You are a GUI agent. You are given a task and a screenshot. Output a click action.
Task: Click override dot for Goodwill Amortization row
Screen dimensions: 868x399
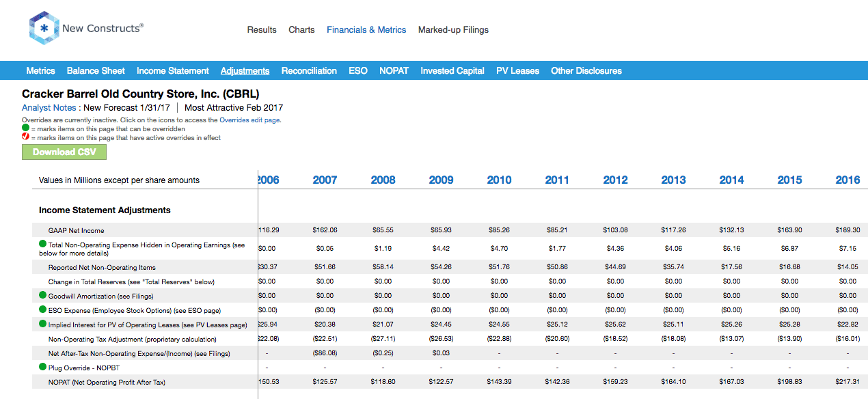tap(43, 296)
